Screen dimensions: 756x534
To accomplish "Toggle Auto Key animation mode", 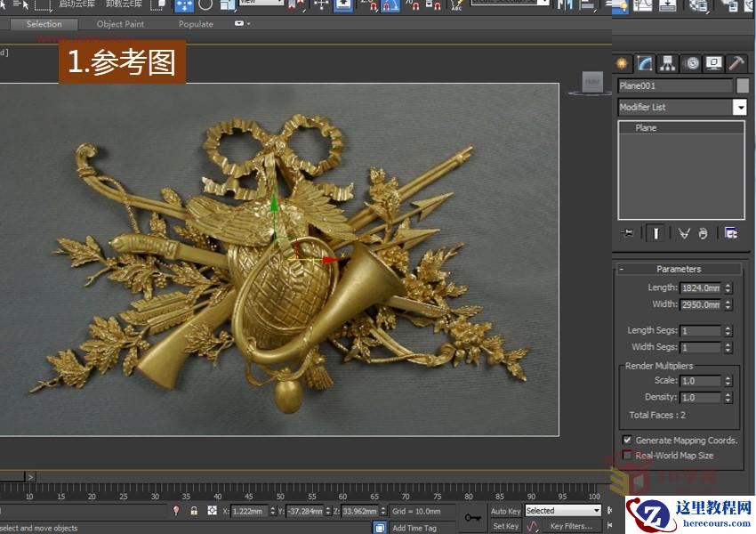I will 505,510.
